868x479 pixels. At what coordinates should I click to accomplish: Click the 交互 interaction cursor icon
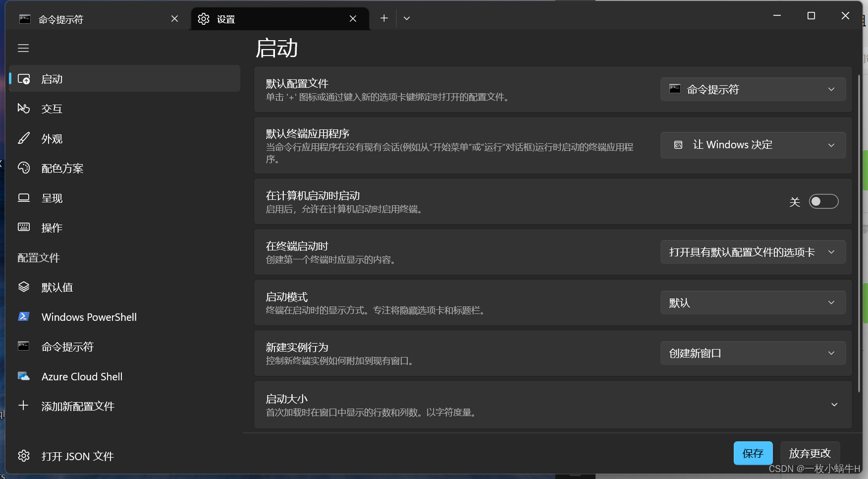pyautogui.click(x=24, y=109)
